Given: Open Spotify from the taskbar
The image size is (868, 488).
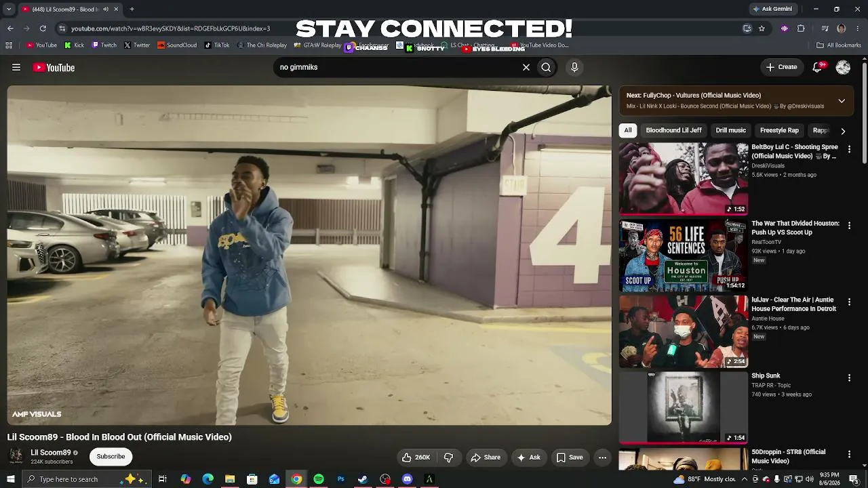Looking at the screenshot, I should click(319, 479).
